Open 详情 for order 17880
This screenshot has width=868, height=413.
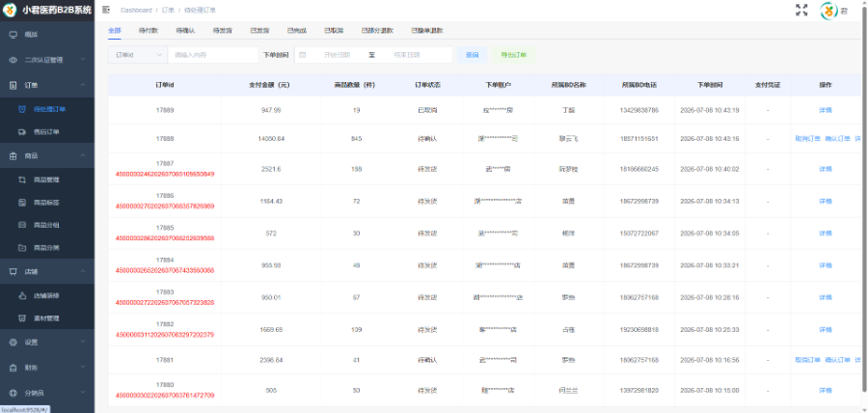826,390
